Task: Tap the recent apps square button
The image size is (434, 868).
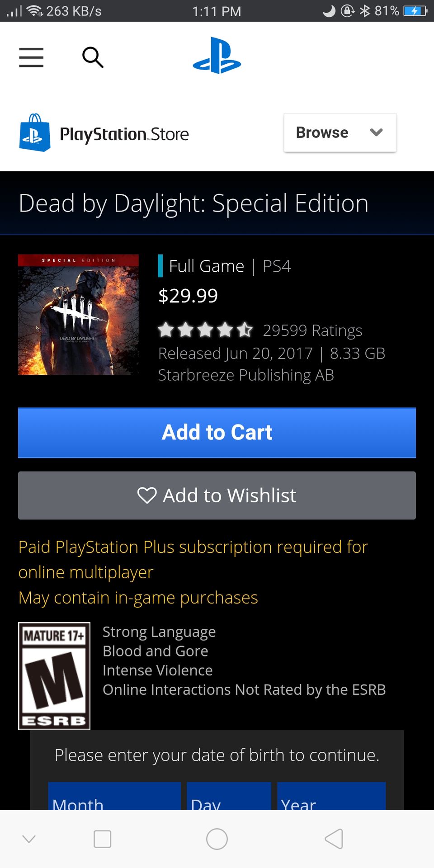Action: [102, 839]
